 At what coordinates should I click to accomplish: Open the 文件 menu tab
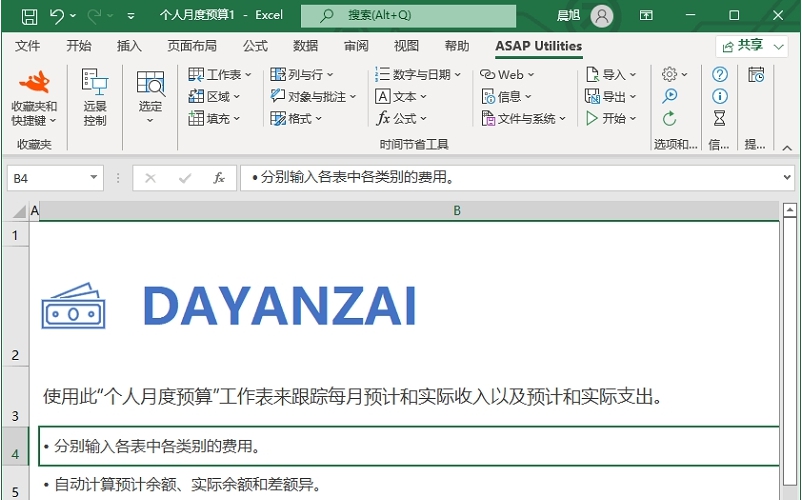pyautogui.click(x=27, y=46)
